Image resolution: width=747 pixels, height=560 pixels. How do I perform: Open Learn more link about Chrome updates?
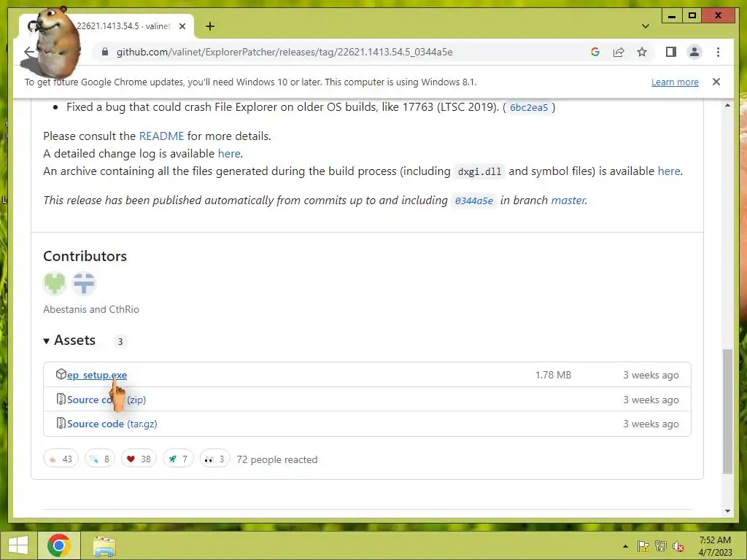coord(675,82)
